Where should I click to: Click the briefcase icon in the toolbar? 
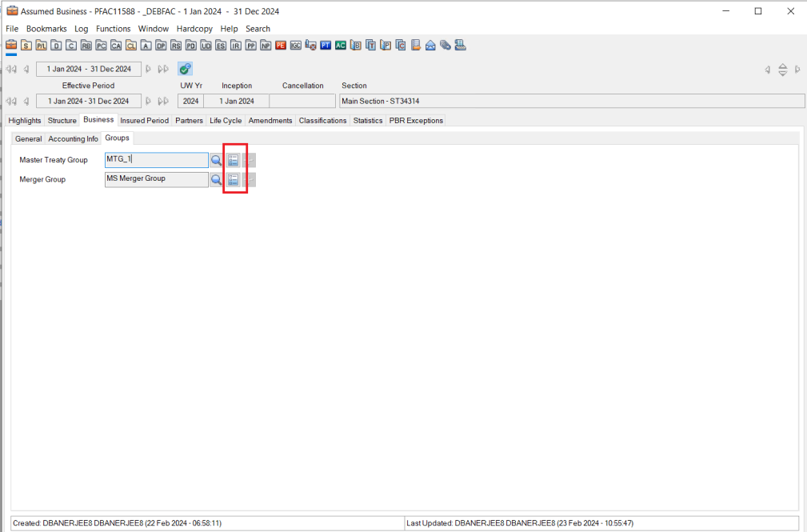tap(11, 46)
